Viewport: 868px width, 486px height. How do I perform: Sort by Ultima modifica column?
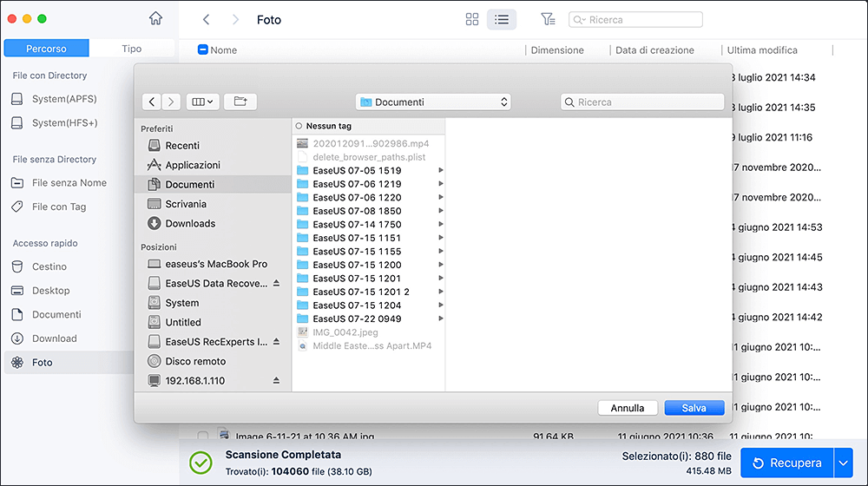tap(762, 49)
